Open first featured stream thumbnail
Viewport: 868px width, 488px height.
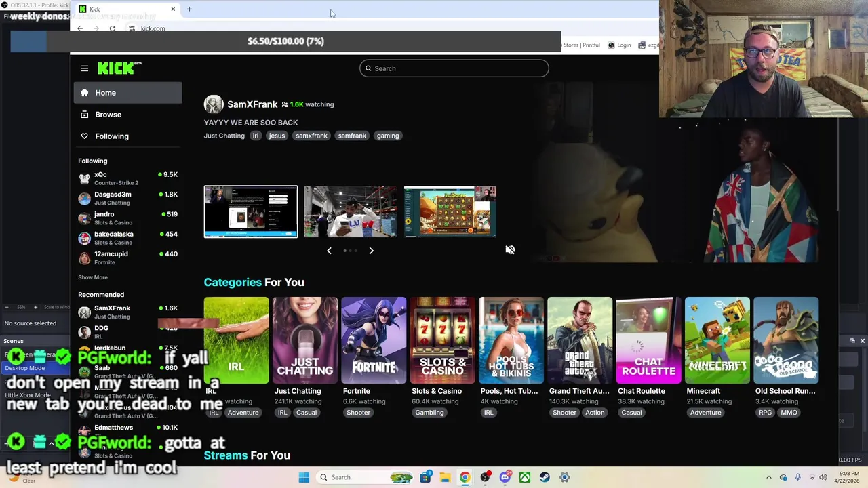[x=251, y=211]
